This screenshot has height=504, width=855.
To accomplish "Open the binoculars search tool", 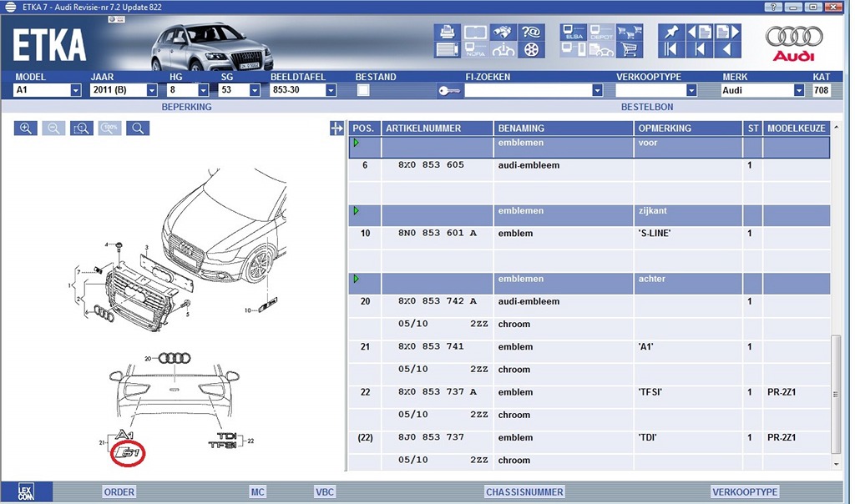I will [503, 32].
